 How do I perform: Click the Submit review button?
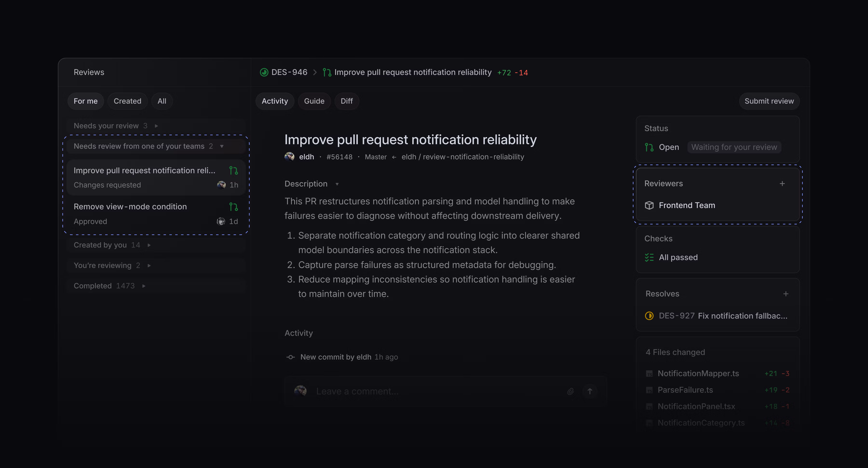click(769, 101)
